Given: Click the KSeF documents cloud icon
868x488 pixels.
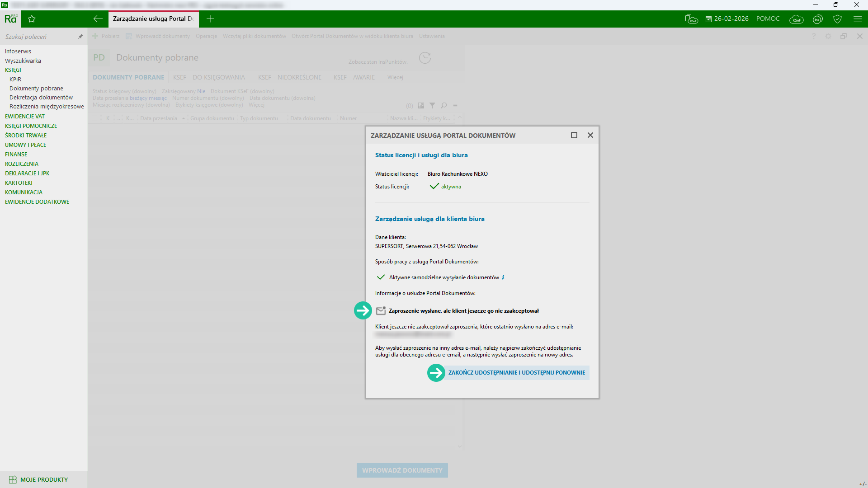Looking at the screenshot, I should click(691, 19).
